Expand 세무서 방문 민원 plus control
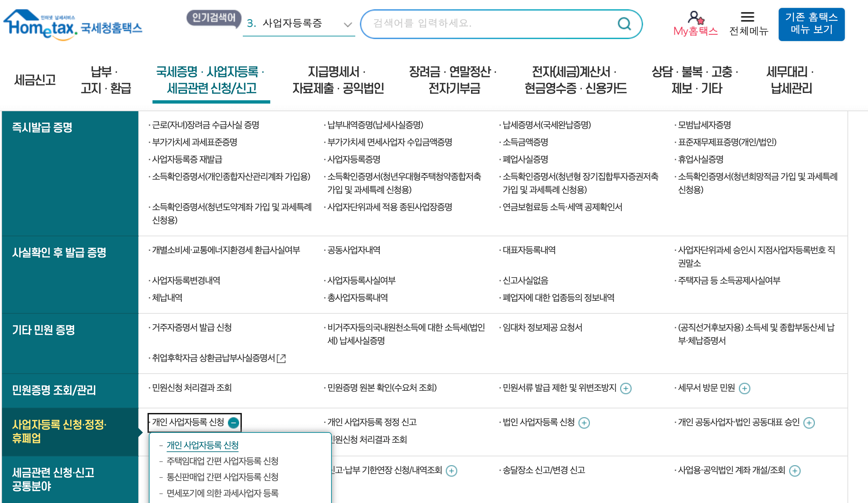The height and width of the screenshot is (503, 868). (x=746, y=389)
